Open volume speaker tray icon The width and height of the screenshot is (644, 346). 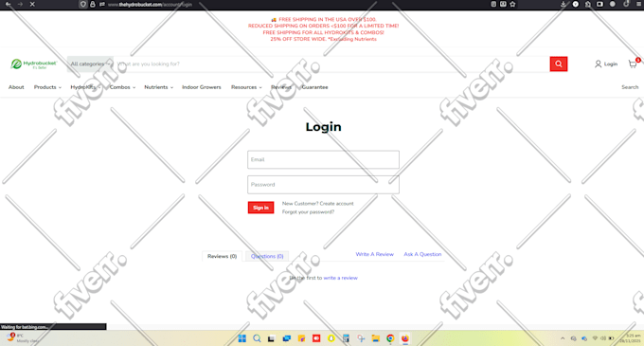tap(603, 338)
